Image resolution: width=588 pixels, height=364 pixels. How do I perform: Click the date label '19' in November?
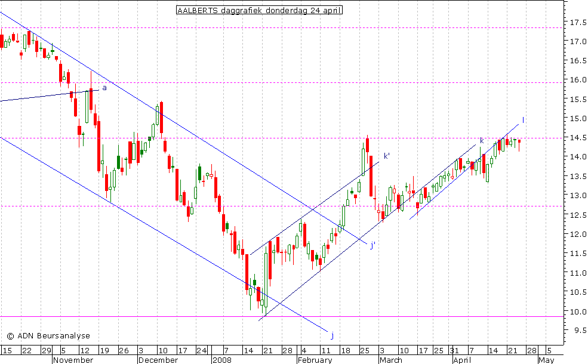click(x=104, y=350)
